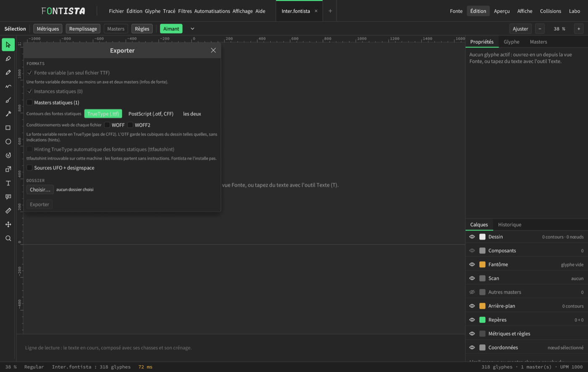This screenshot has width=588, height=372.
Task: Select the Text (T) tool
Action: click(8, 183)
